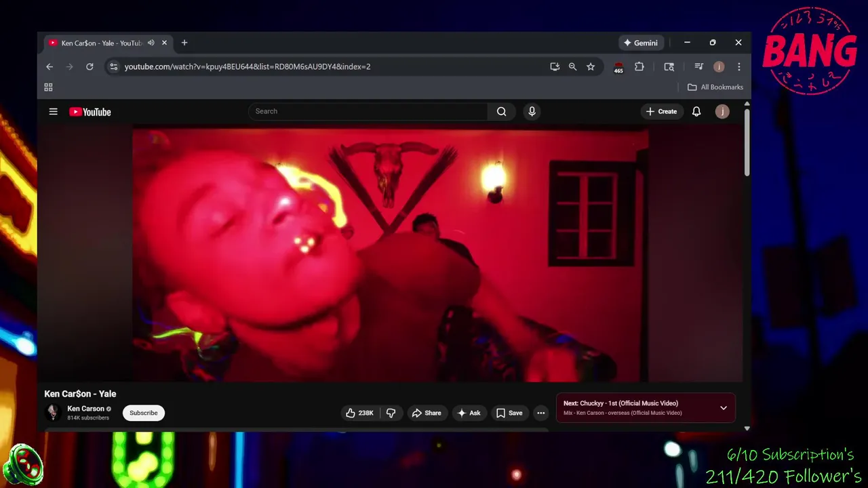Open the apps grid on bookmarks bar
This screenshot has width=868, height=488.
tap(48, 87)
